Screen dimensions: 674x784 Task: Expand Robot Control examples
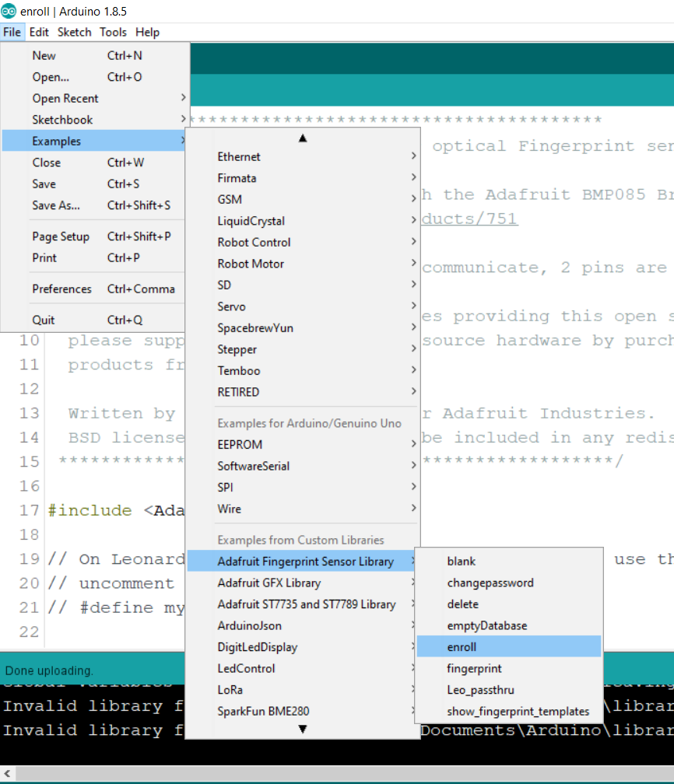pos(303,243)
